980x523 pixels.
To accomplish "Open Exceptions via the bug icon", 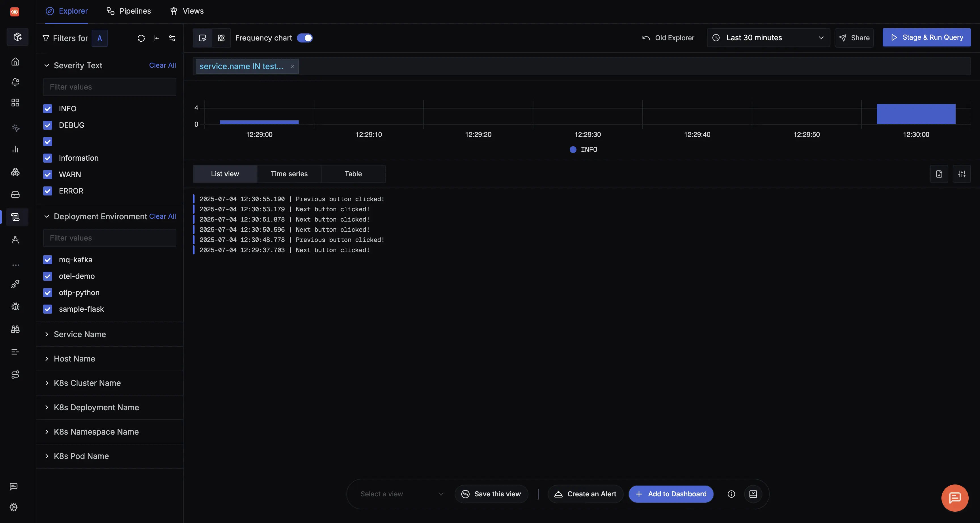I will click(x=15, y=306).
